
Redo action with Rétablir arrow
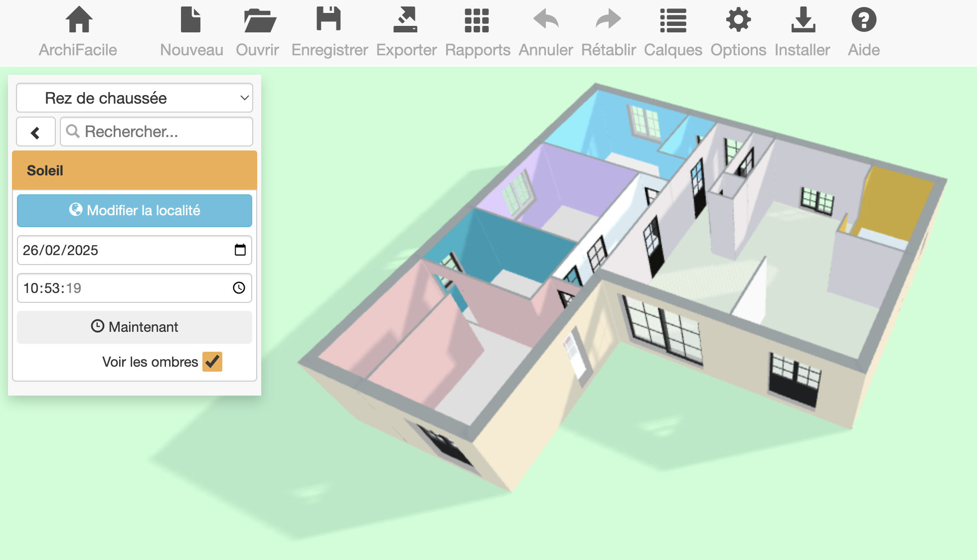[608, 20]
